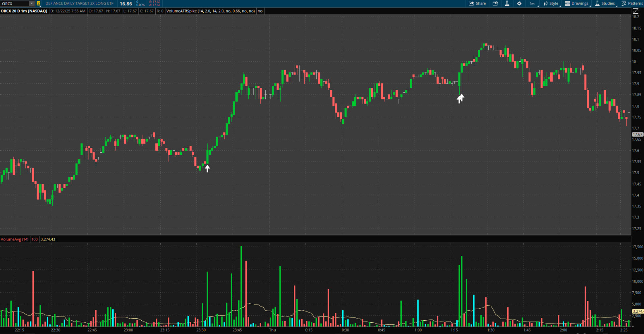Click the 23:45 time axis label
This screenshot has width=644, height=334.
pos(237,330)
